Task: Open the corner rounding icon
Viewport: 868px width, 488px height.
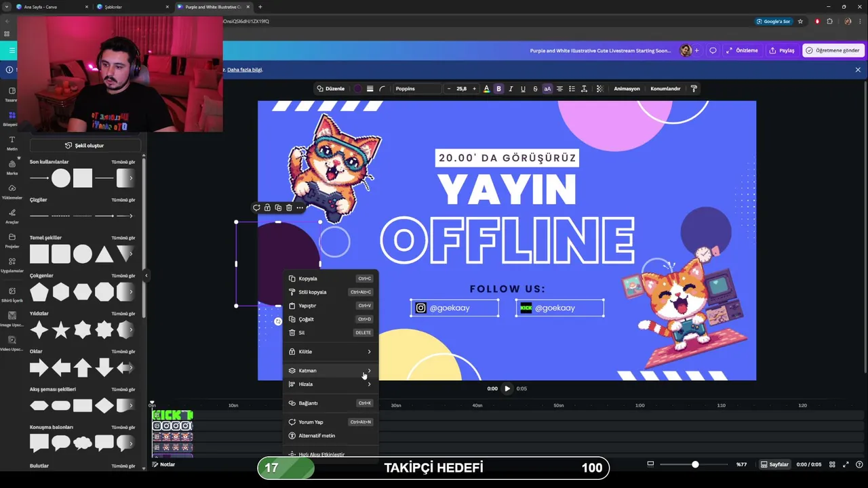Action: 382,89
